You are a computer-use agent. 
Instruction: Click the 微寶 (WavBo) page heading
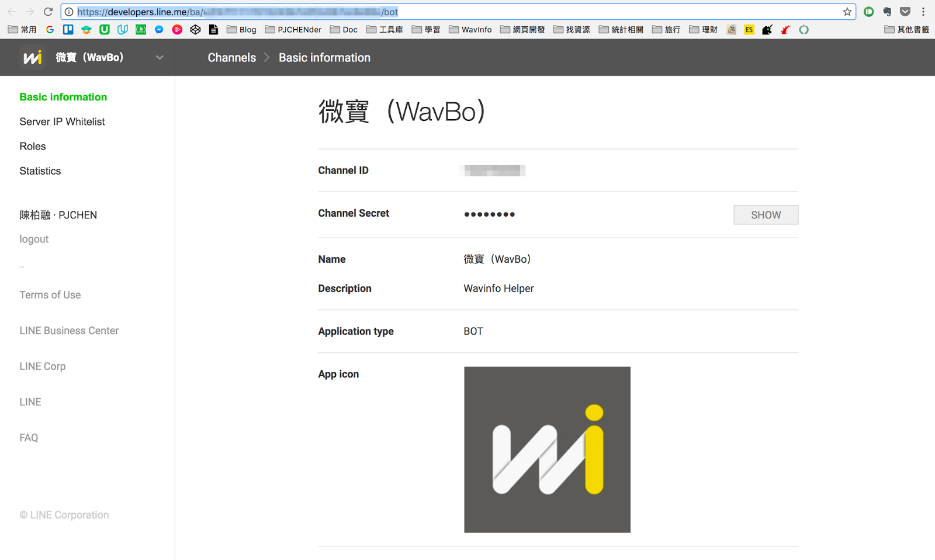(x=402, y=112)
